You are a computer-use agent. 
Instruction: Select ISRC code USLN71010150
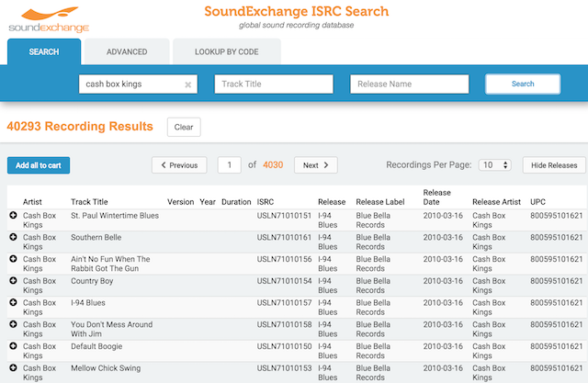click(x=284, y=346)
